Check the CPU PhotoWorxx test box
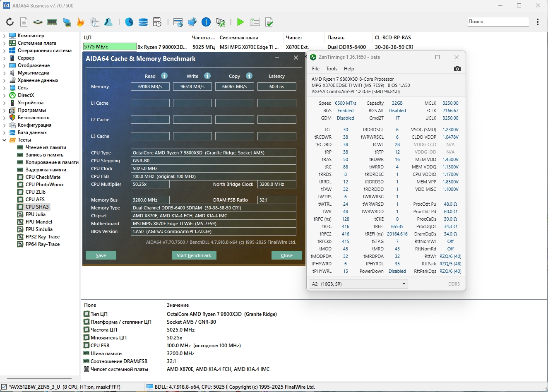 (x=20, y=185)
